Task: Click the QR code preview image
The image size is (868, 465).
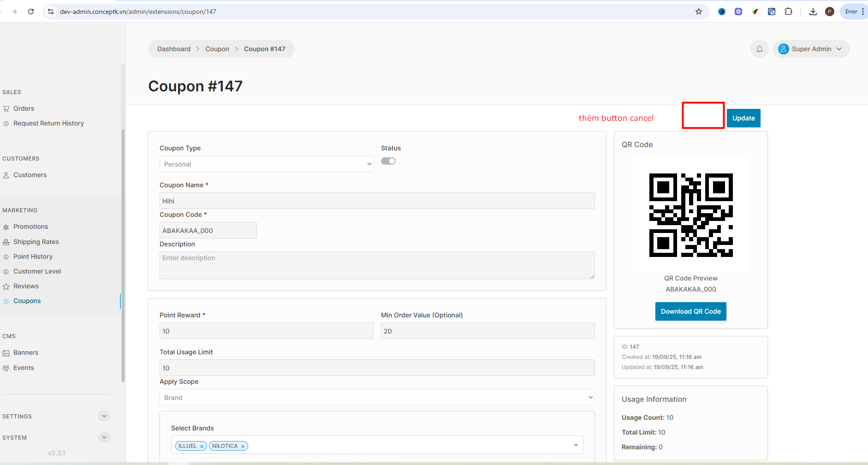Action: point(690,215)
